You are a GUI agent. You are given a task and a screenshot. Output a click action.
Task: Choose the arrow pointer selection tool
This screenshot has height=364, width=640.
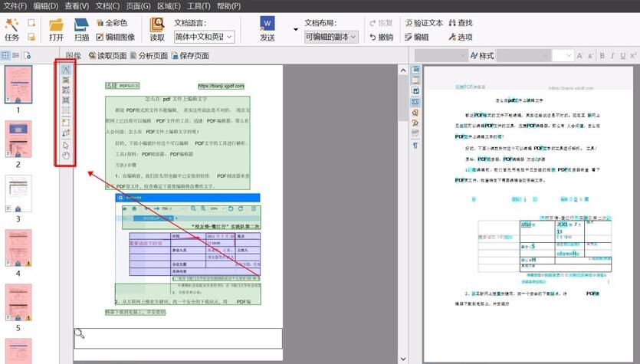pyautogui.click(x=66, y=144)
